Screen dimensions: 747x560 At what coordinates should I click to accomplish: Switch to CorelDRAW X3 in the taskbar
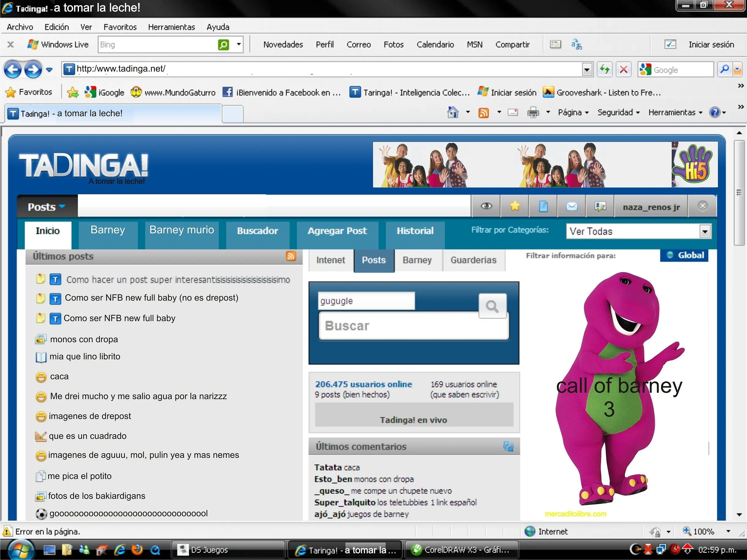[x=461, y=550]
